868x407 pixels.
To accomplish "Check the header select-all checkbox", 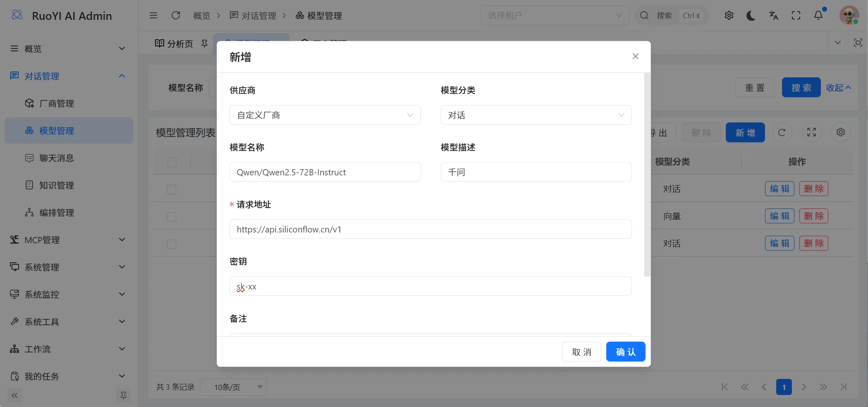I will [x=172, y=162].
